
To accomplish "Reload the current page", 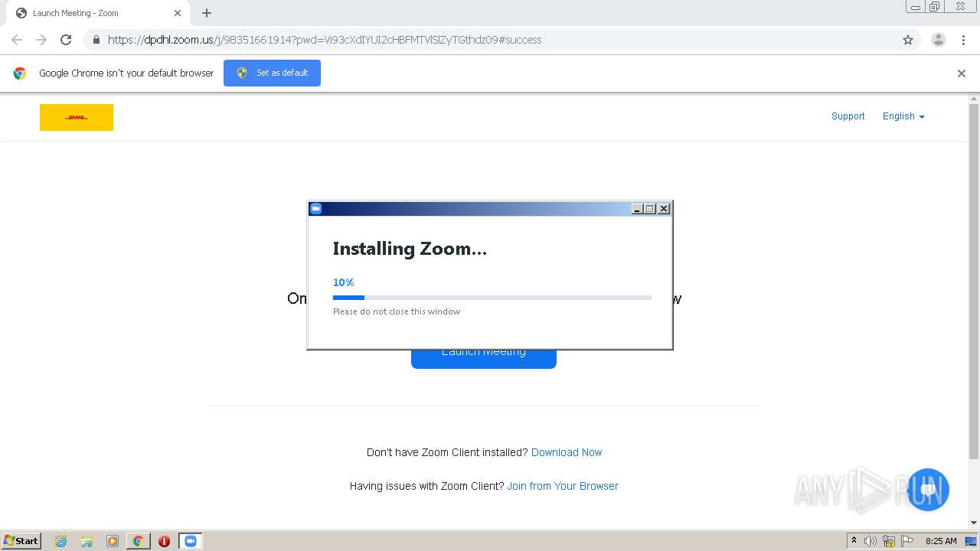I will click(66, 40).
